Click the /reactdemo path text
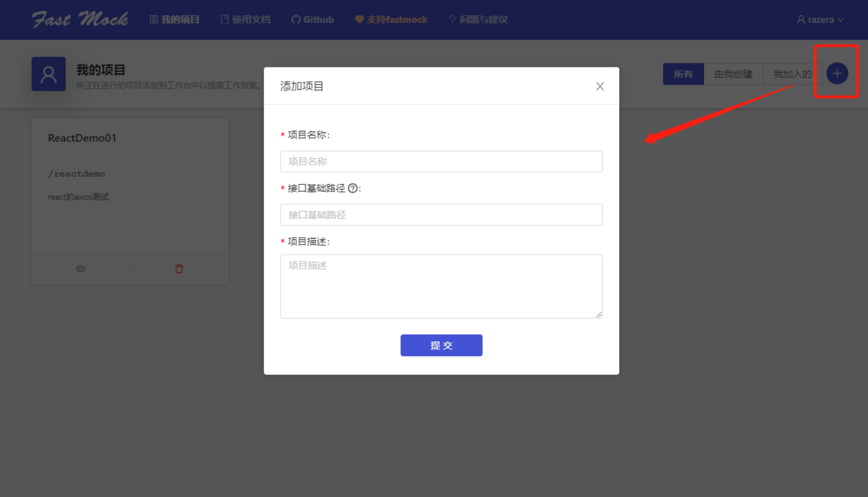Image resolution: width=868 pixels, height=497 pixels. coord(77,174)
